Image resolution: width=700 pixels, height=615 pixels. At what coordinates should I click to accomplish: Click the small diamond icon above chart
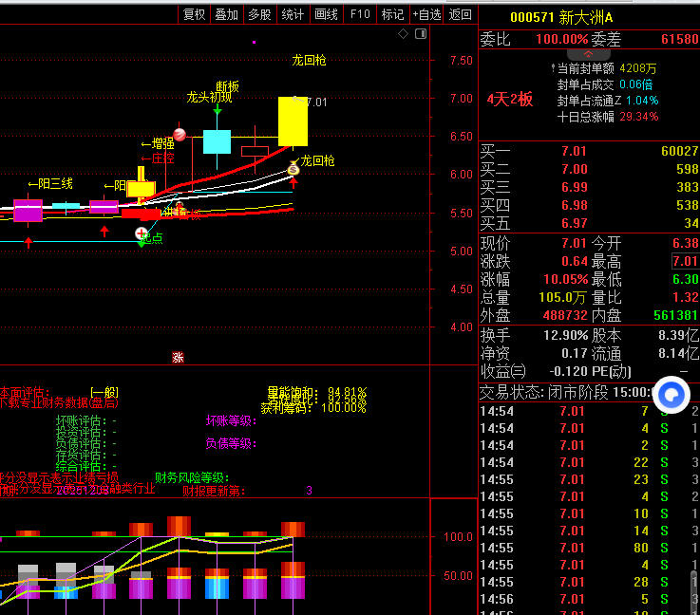(403, 34)
